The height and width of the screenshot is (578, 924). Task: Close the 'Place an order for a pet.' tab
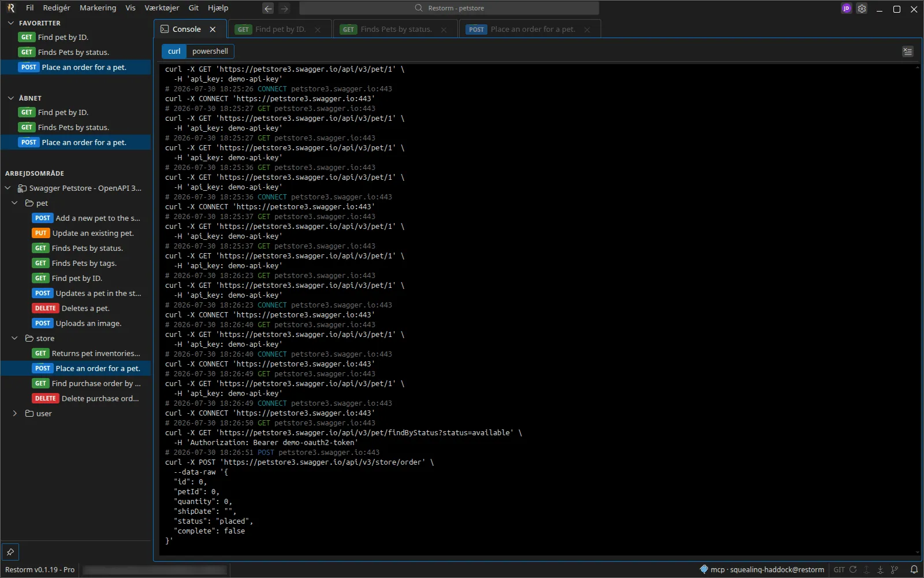pyautogui.click(x=587, y=29)
